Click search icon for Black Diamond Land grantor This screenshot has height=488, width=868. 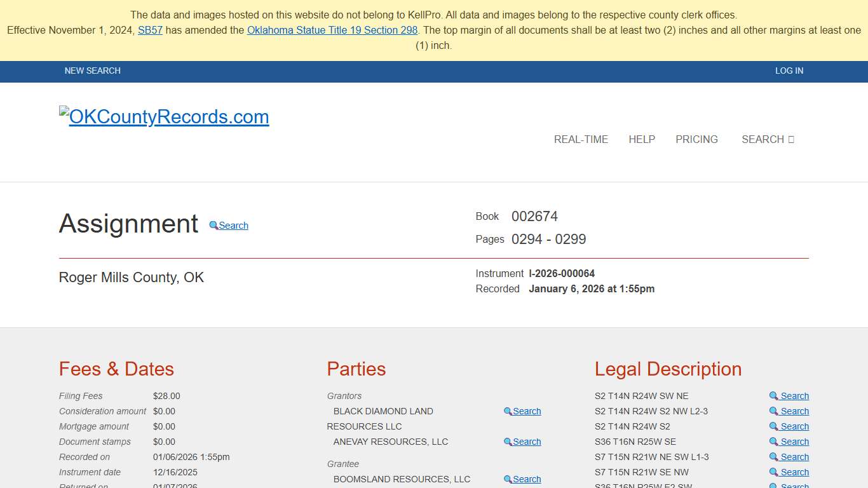508,412
